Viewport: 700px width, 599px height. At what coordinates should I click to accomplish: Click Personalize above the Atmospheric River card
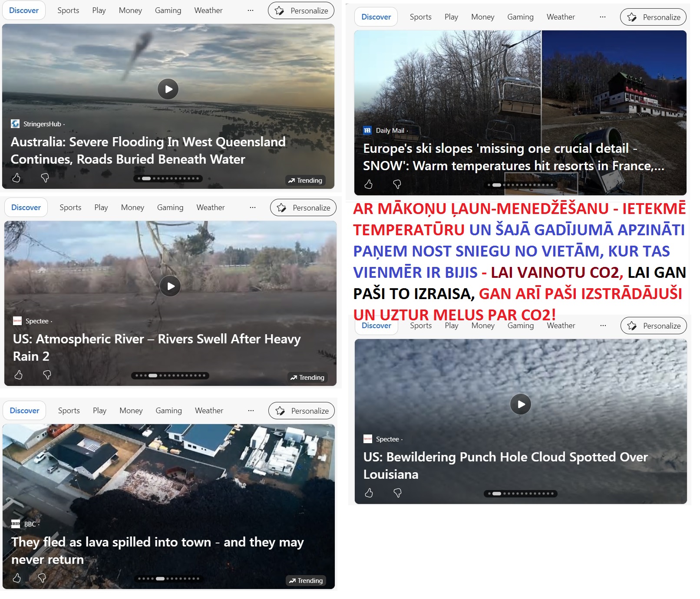click(x=303, y=207)
